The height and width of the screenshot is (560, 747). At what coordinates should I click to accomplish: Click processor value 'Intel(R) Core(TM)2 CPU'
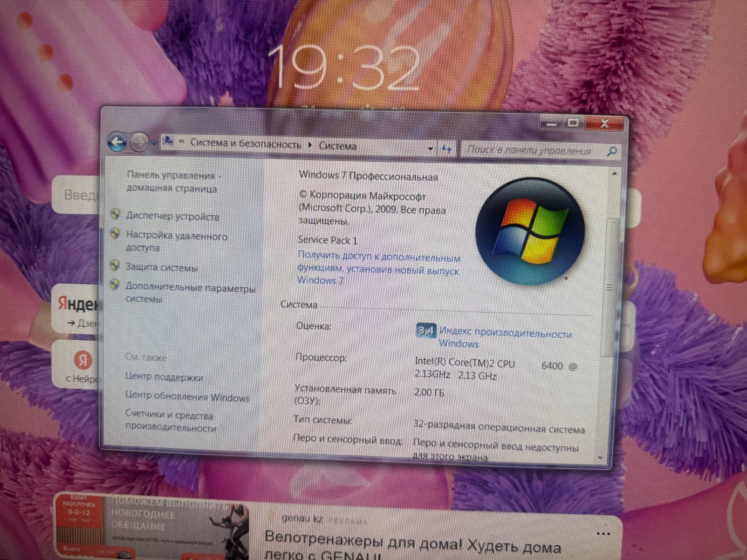click(x=465, y=363)
